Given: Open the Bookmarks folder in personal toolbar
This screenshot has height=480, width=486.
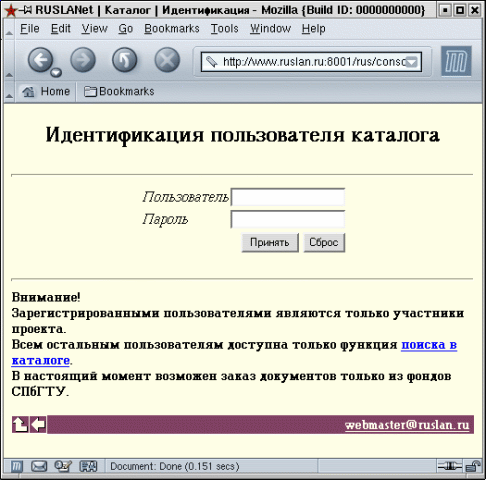Looking at the screenshot, I should [x=119, y=91].
